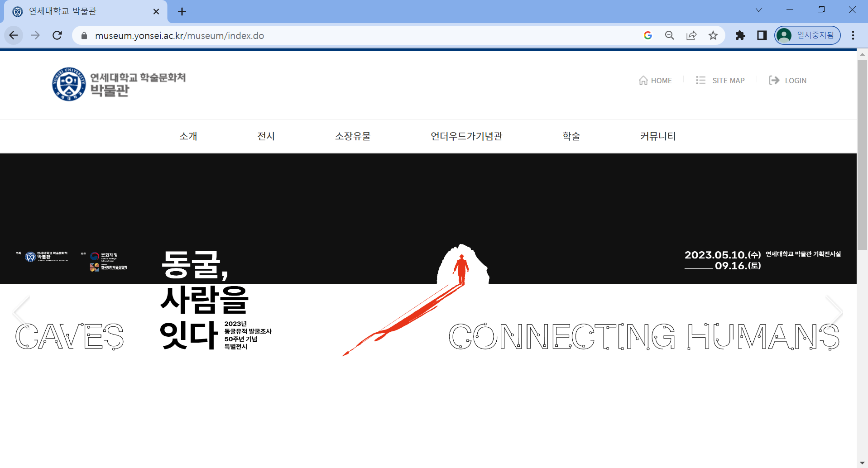View site information via the lock icon

tap(84, 35)
